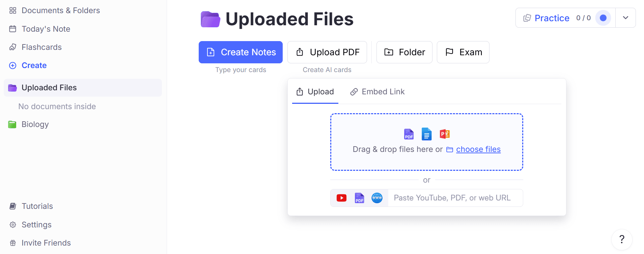Screen dimensions: 644x254
Task: Select Biology folder in sidebar
Action: [x=28, y=124]
